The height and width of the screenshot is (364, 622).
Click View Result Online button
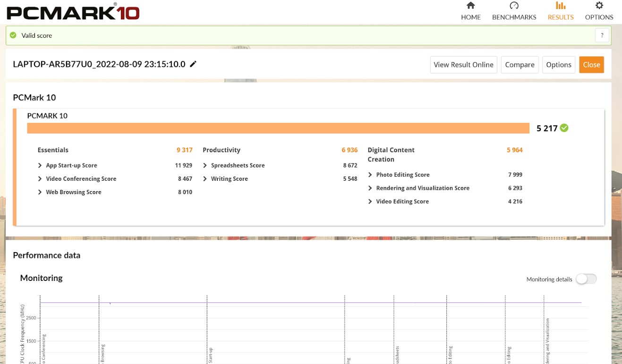pyautogui.click(x=463, y=65)
